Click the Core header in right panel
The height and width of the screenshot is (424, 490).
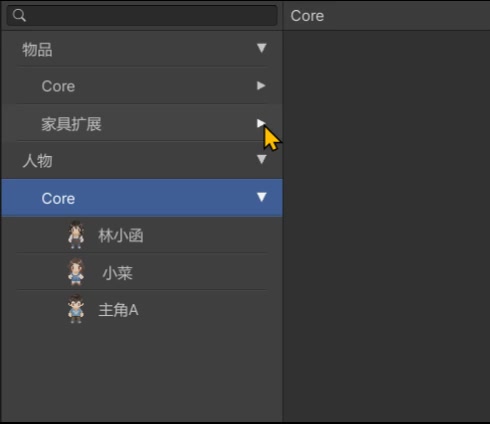point(307,16)
